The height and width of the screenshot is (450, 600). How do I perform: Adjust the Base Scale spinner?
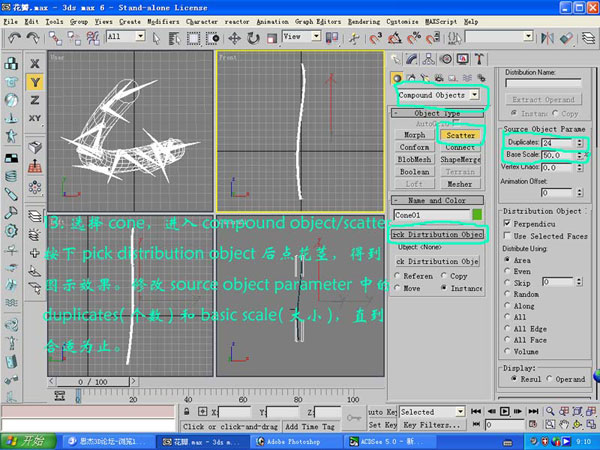tap(579, 155)
